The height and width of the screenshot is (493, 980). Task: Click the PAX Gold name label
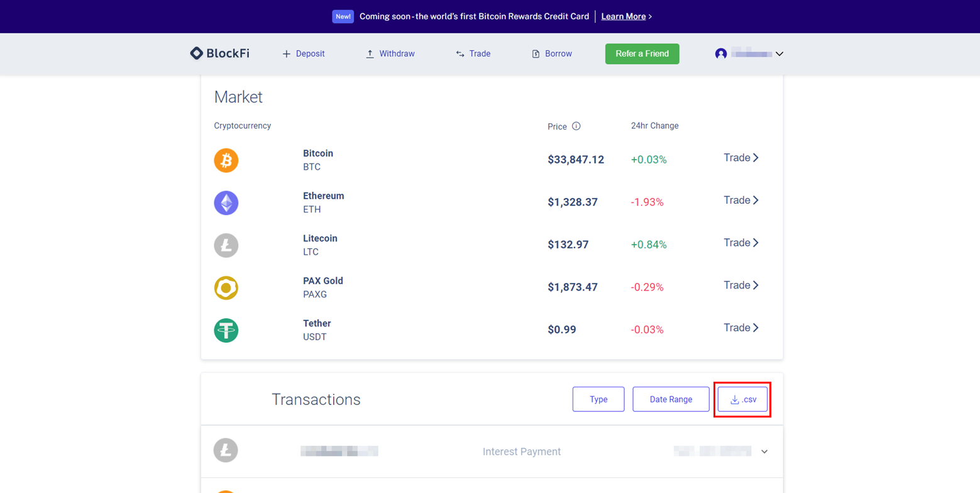click(323, 281)
